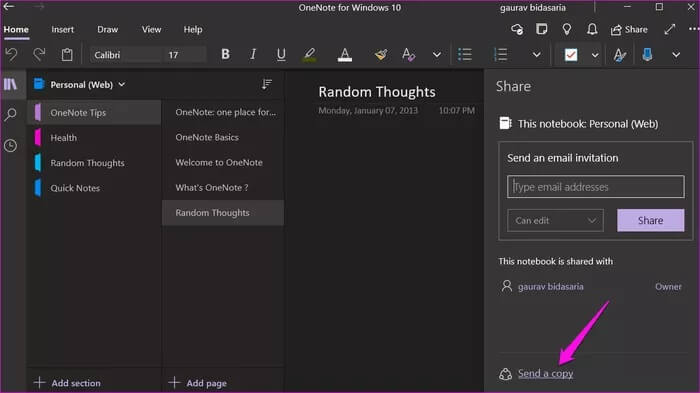
Task: Expand paragraph formatting options
Action: point(537,55)
